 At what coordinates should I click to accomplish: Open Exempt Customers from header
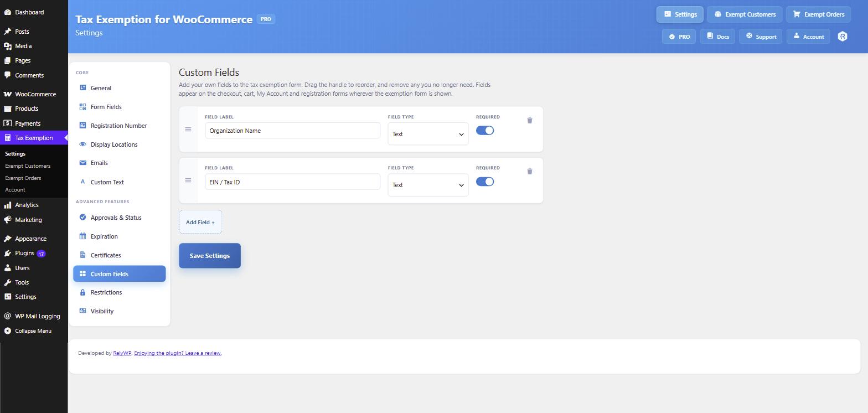745,14
